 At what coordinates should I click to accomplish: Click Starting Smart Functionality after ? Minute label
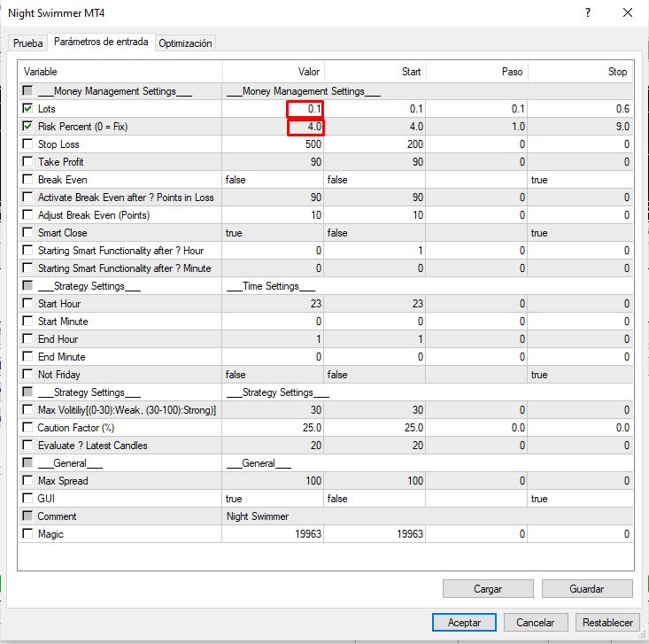click(125, 268)
